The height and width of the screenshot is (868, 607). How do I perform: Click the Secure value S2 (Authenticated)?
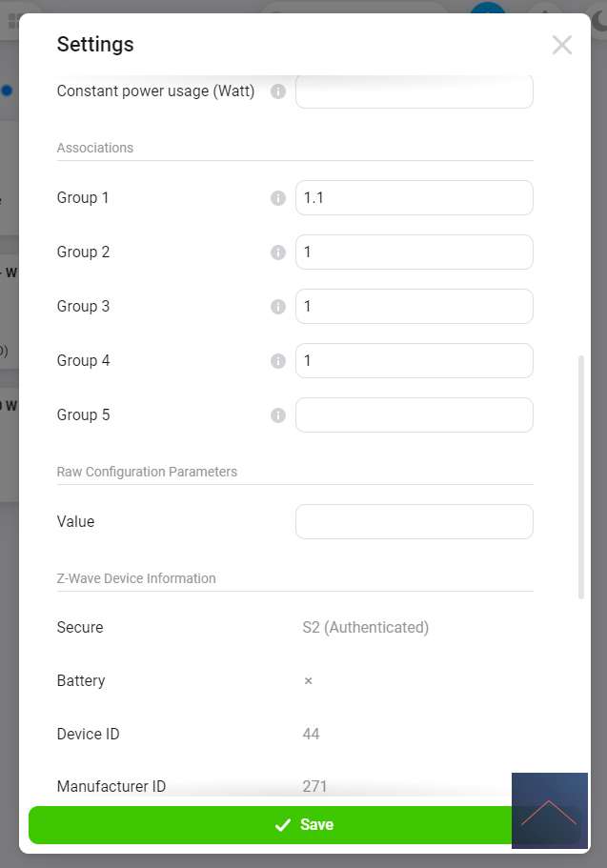coord(365,627)
